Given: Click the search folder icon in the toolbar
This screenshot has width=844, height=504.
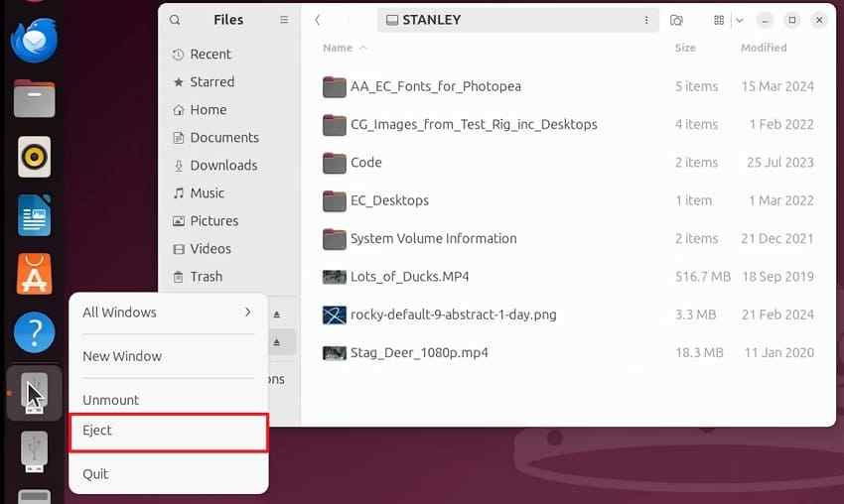Looking at the screenshot, I should coord(676,20).
